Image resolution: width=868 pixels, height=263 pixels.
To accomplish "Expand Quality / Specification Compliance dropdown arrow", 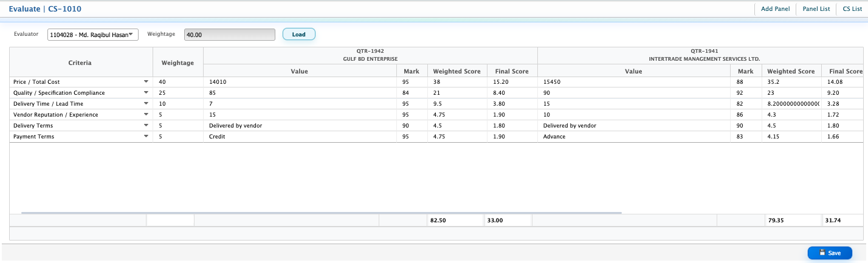I will 146,92.
